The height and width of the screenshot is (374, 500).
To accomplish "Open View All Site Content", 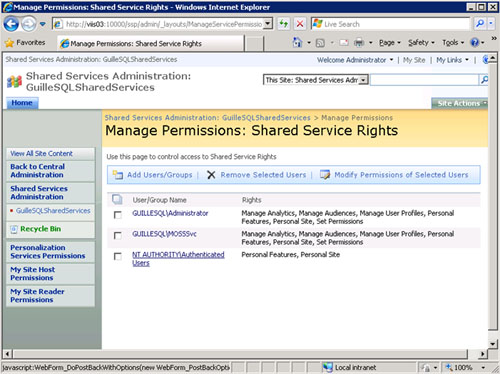I will tap(41, 154).
